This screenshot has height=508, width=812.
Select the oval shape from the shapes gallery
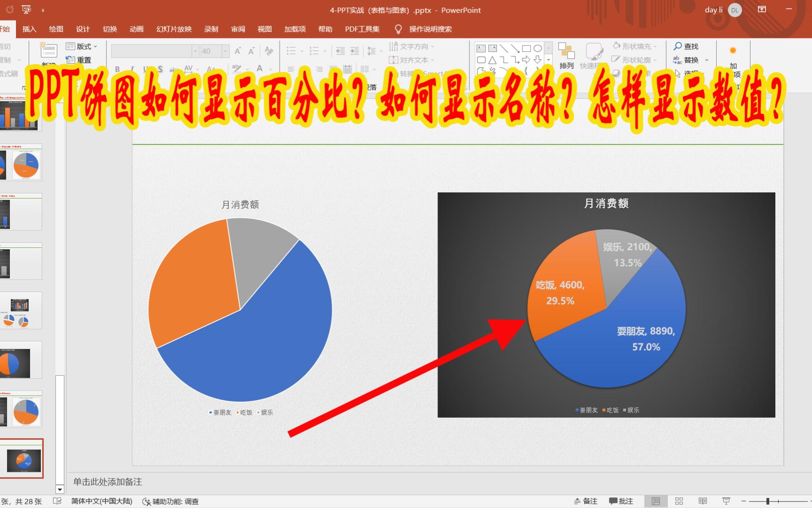point(539,48)
